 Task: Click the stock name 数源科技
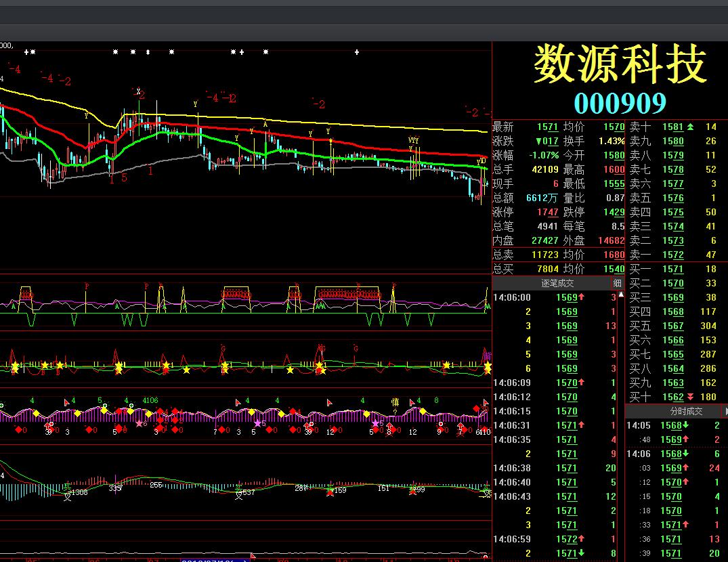(x=620, y=64)
